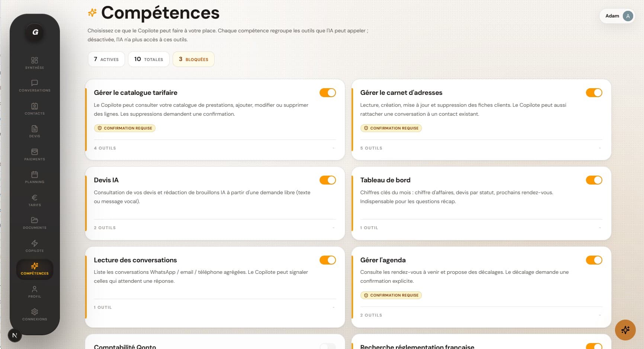The width and height of the screenshot is (644, 349).
Task: Click the Adam avatar circle
Action: point(628,16)
